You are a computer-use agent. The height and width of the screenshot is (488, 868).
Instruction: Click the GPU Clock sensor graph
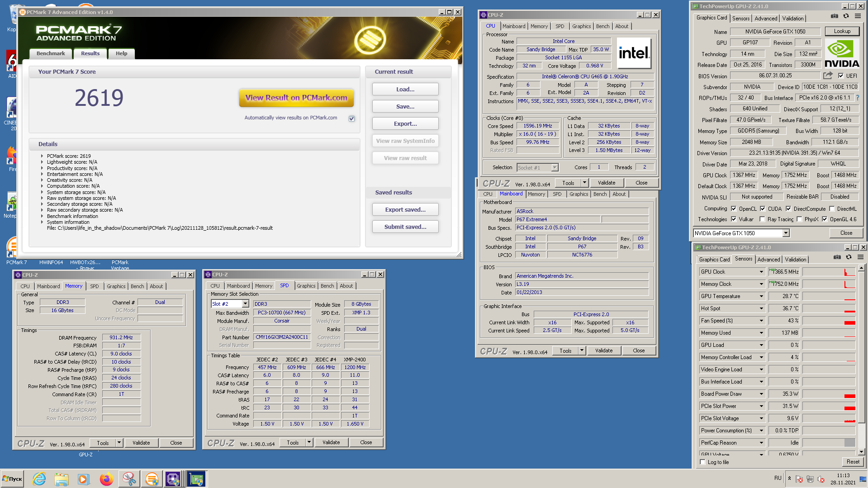click(x=829, y=272)
